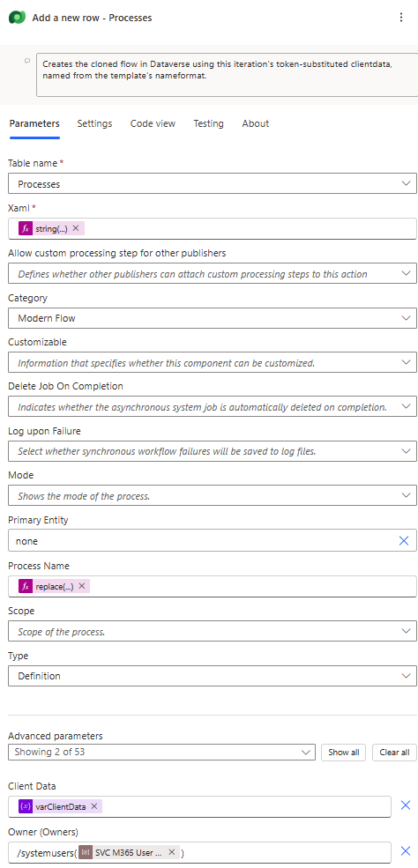Switch to the Settings tab
The width and height of the screenshot is (418, 868).
[x=94, y=123]
